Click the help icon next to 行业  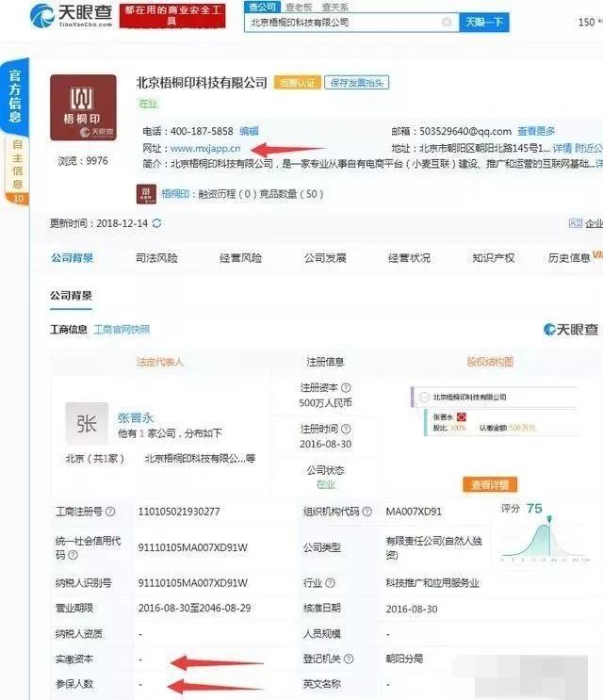[x=330, y=582]
